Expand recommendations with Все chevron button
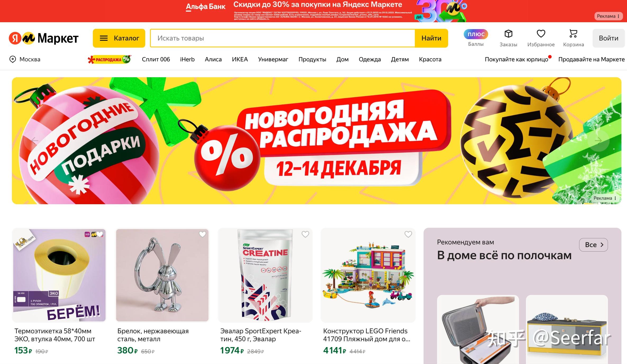627x364 pixels. click(x=593, y=245)
